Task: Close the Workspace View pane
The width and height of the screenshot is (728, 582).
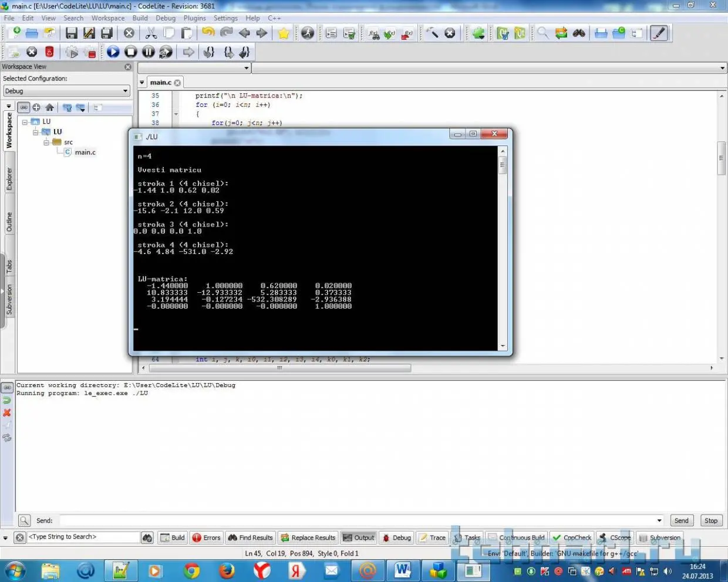Action: 128,67
